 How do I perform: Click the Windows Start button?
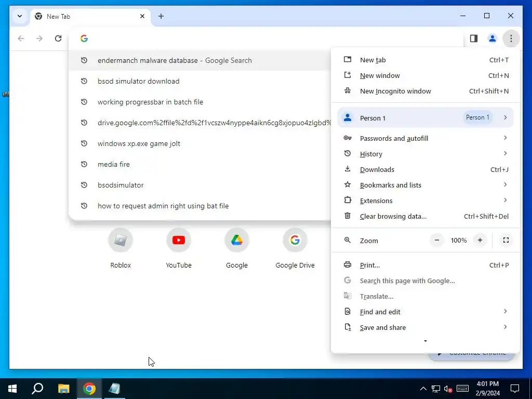click(x=12, y=389)
